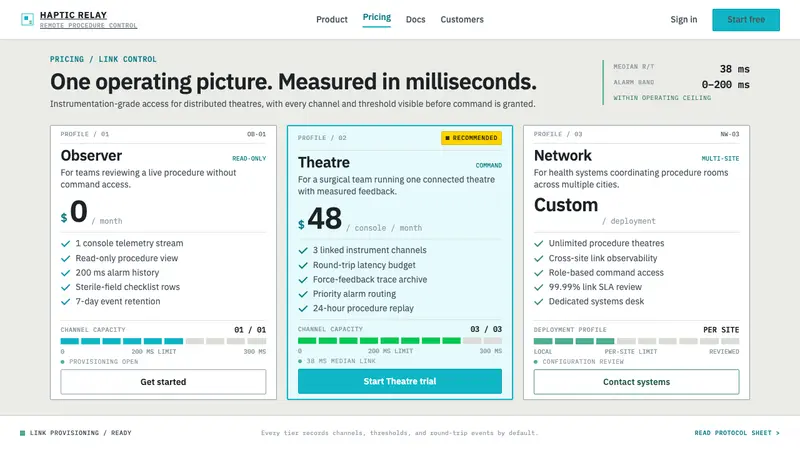The height and width of the screenshot is (450, 800).
Task: Click the Contact systems button
Action: (x=636, y=382)
